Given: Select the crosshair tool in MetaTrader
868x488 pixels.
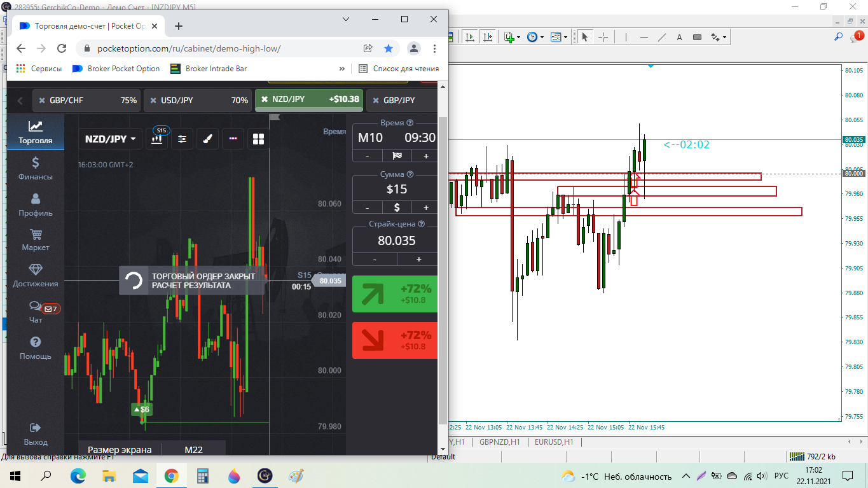Looking at the screenshot, I should click(x=603, y=38).
